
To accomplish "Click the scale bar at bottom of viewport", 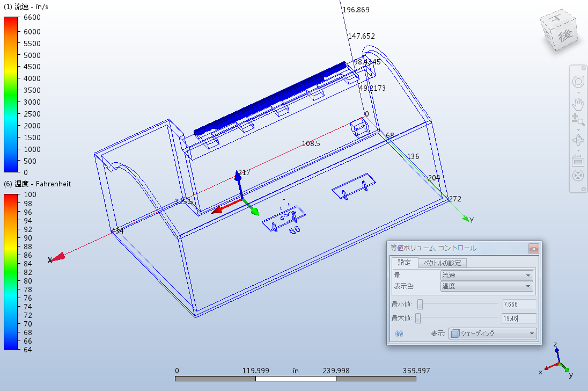I will [x=296, y=379].
